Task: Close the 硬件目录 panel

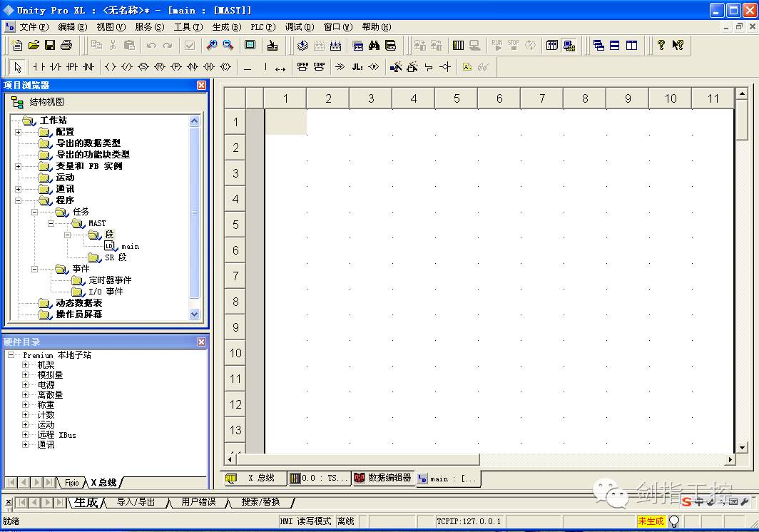Action: click(201, 342)
